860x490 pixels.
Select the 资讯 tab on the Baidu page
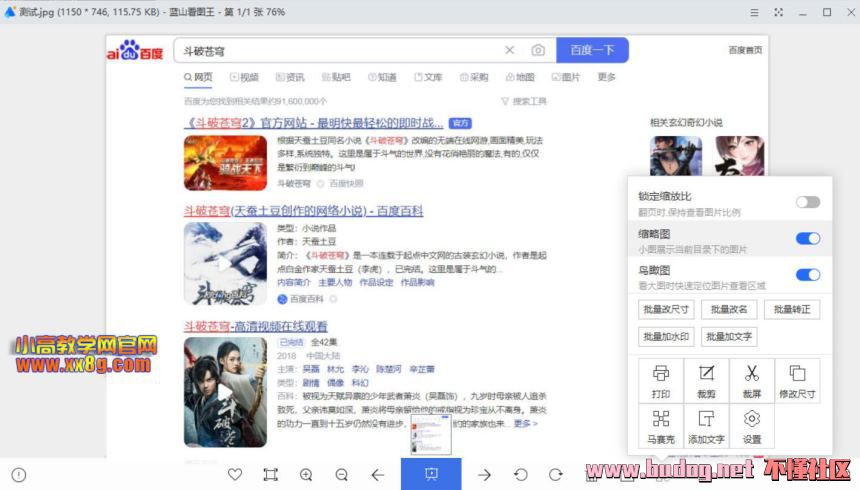[290, 77]
